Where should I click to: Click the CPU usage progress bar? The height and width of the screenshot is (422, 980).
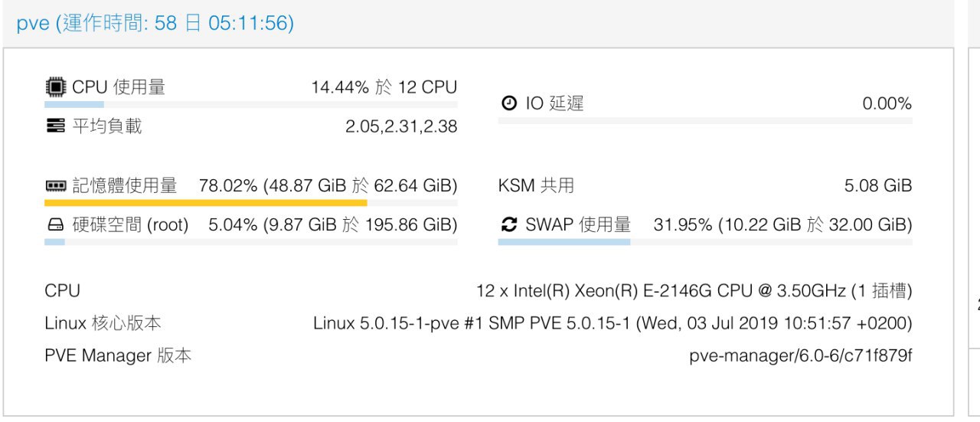(251, 104)
